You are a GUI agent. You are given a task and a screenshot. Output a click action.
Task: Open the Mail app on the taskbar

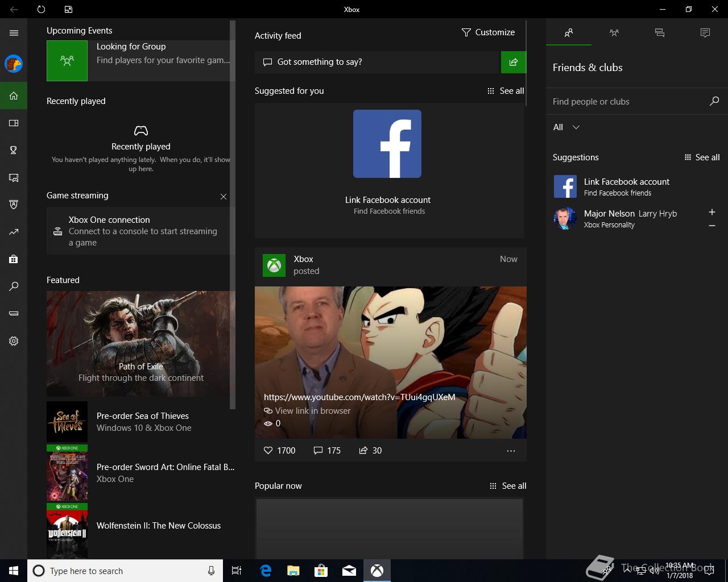pos(349,571)
